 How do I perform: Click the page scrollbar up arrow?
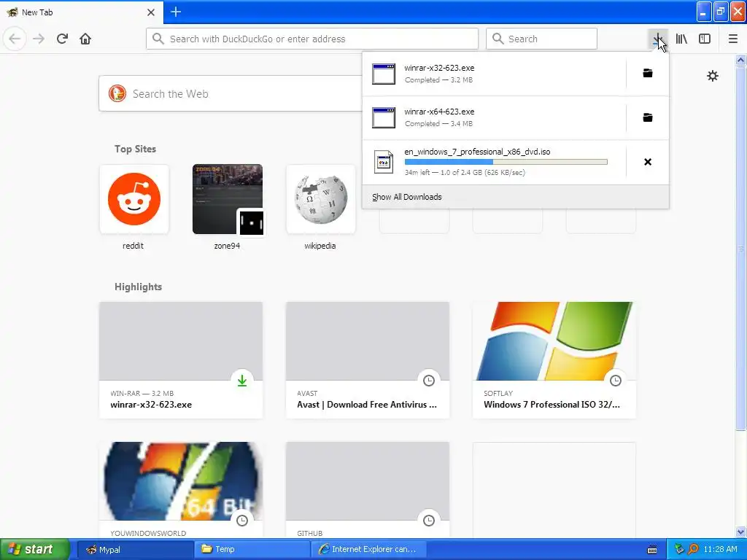click(x=741, y=60)
